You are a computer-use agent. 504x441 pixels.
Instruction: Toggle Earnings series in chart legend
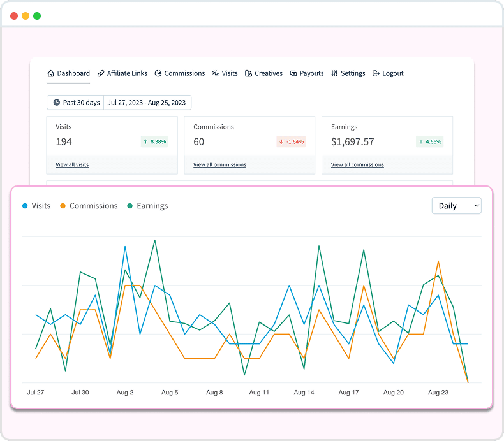(152, 206)
